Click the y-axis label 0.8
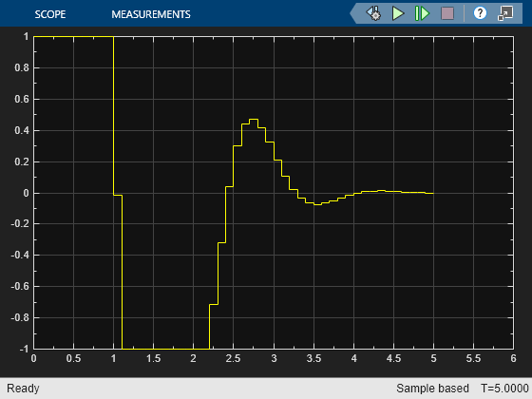 click(x=22, y=67)
